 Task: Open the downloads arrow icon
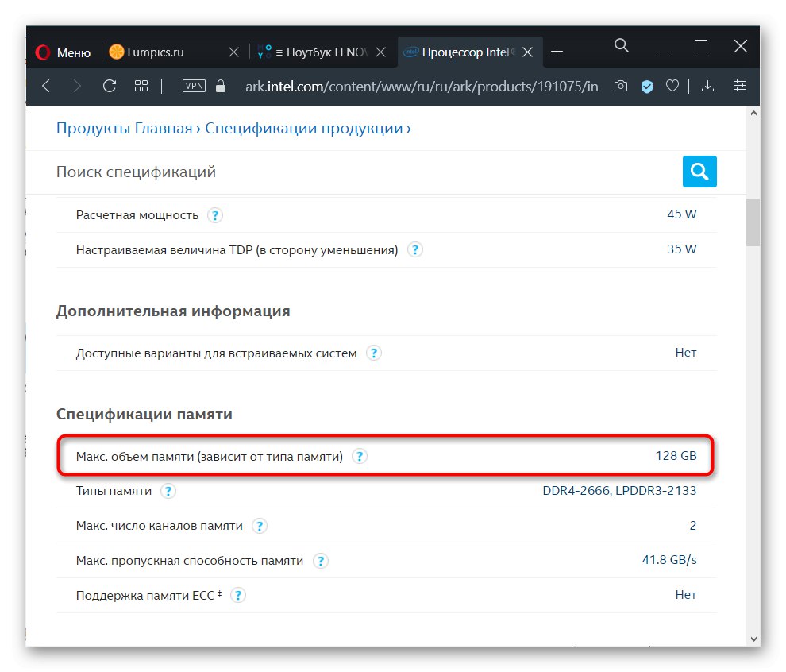click(708, 86)
